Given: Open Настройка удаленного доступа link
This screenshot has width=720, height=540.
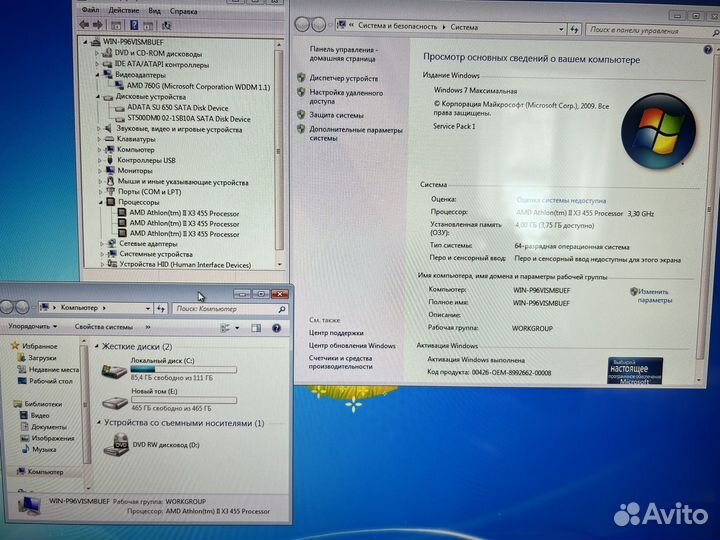Looking at the screenshot, I should coord(346,97).
